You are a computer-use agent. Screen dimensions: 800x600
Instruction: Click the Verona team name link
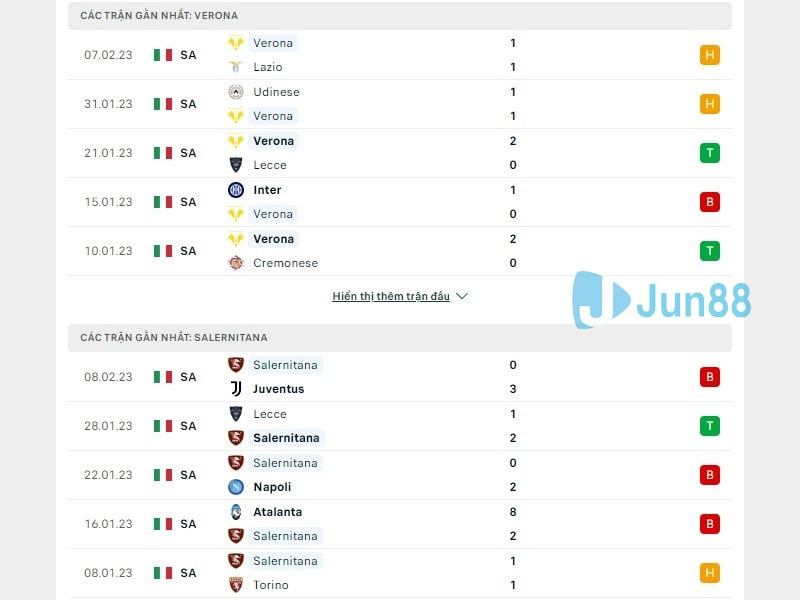tap(273, 43)
